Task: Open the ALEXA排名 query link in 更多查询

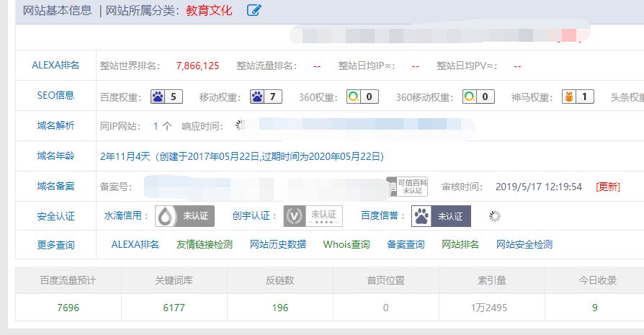Action: point(135,245)
